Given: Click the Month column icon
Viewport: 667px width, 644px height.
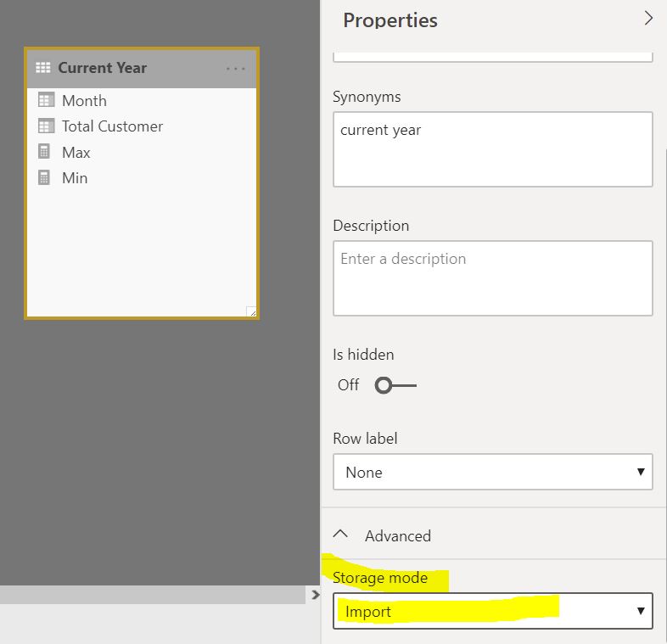Looking at the screenshot, I should click(x=46, y=100).
